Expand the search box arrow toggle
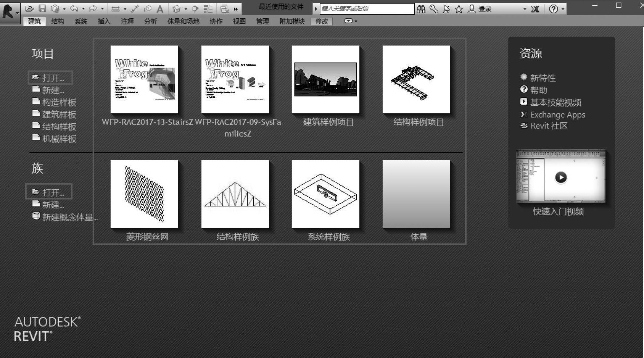644x358 pixels. [316, 9]
